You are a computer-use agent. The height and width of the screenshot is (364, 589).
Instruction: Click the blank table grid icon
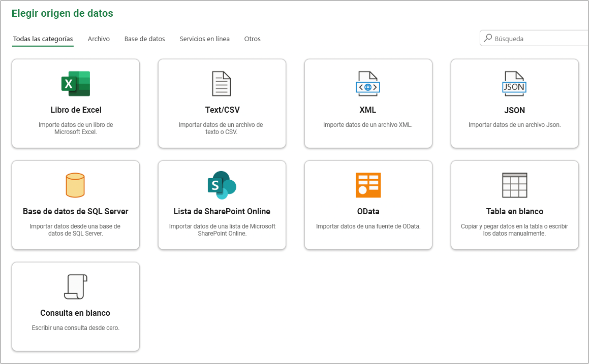click(x=515, y=185)
